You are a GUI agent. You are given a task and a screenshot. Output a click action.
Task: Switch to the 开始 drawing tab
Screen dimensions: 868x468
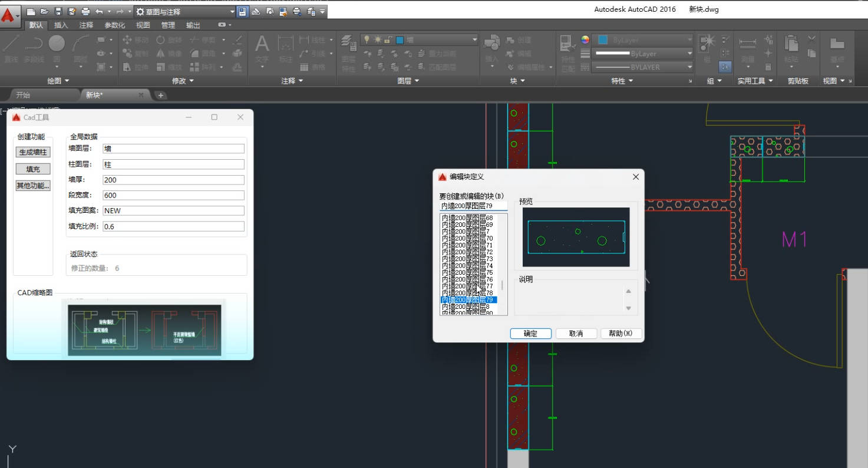pyautogui.click(x=23, y=95)
